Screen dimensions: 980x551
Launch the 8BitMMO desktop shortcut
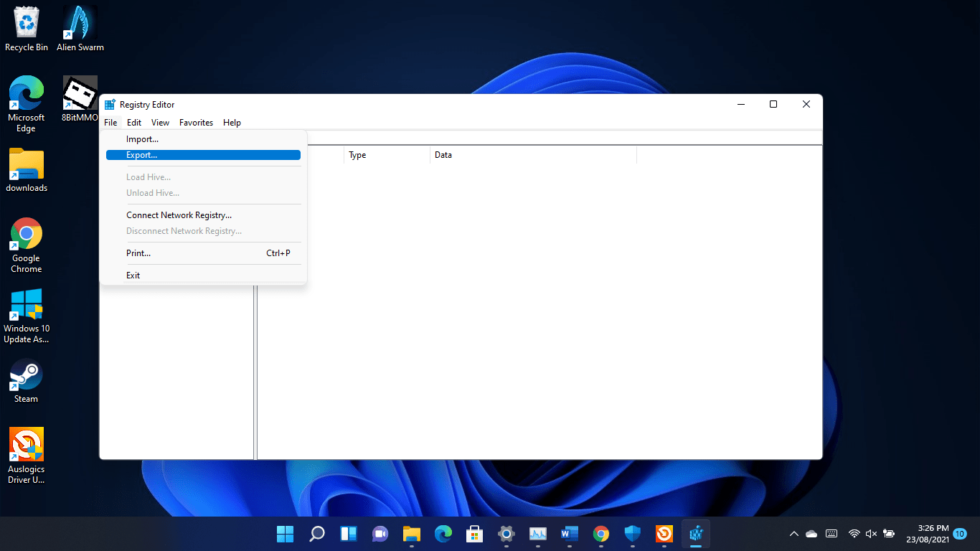click(x=79, y=93)
